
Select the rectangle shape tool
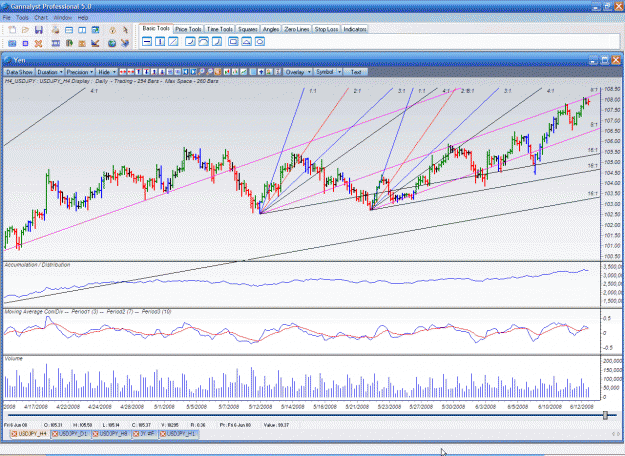[x=233, y=41]
